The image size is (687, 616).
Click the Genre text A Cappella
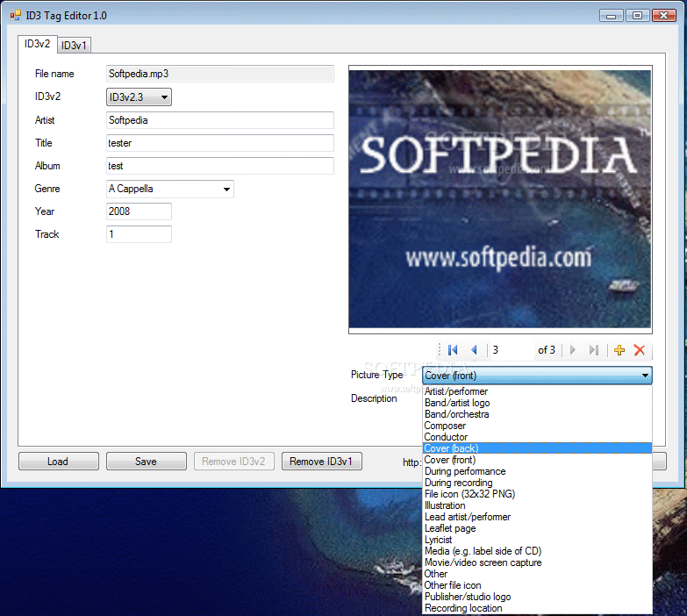(x=131, y=189)
